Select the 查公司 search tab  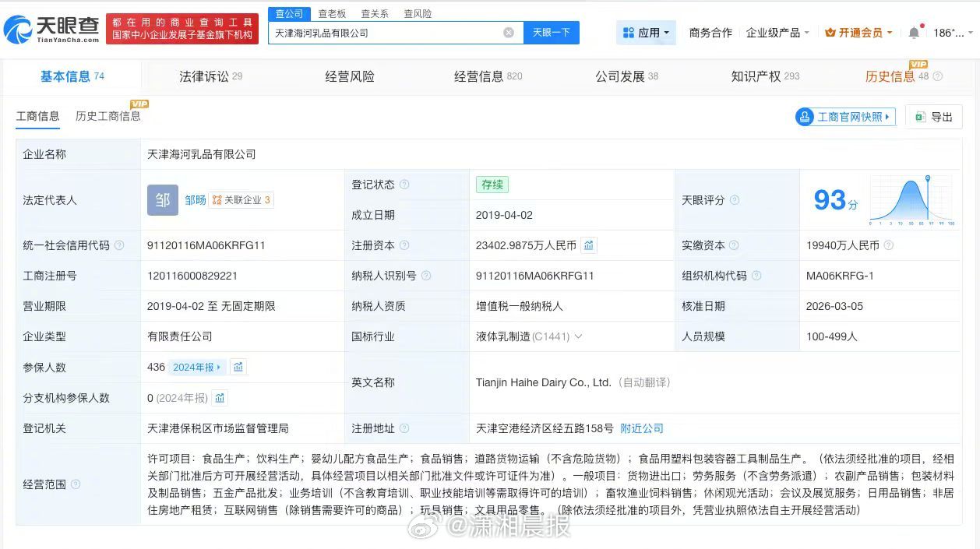[x=290, y=13]
